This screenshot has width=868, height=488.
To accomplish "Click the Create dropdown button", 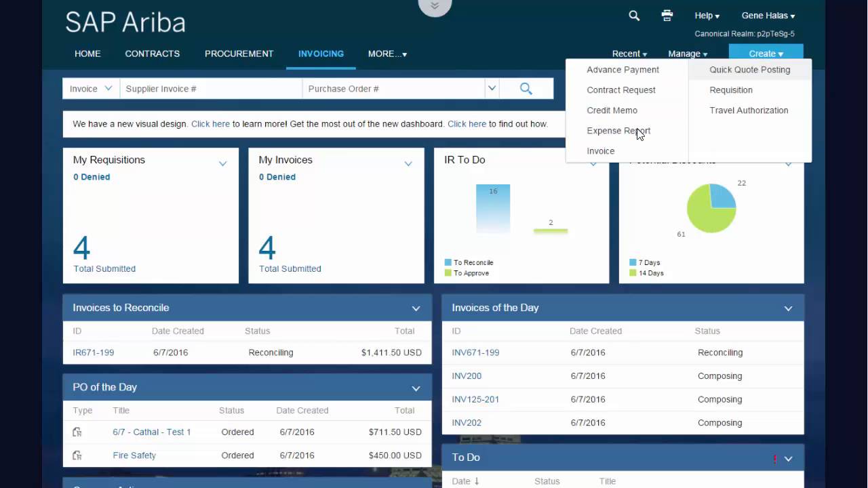I will click(x=766, y=54).
